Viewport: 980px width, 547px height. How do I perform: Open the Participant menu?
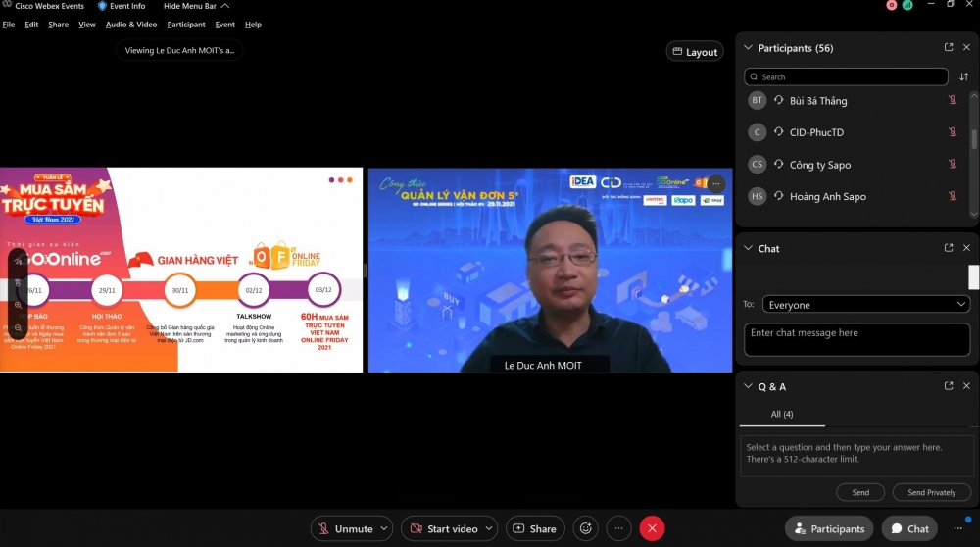186,24
